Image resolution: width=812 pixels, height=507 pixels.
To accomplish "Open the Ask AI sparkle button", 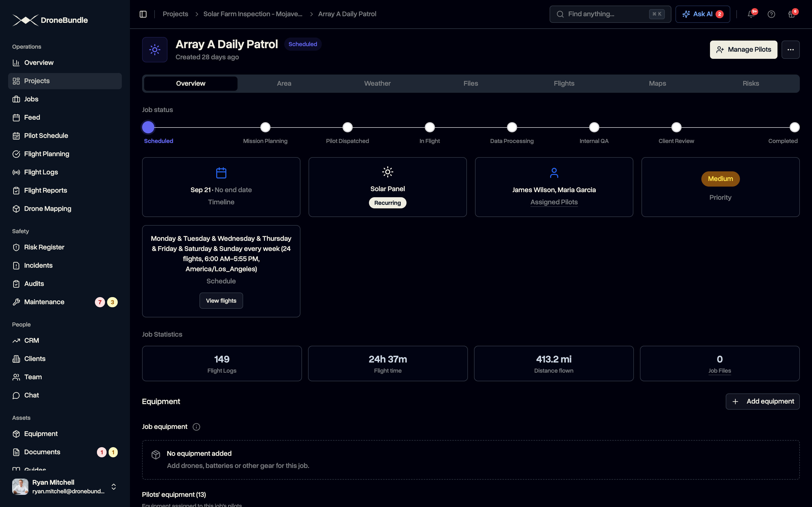I will coord(703,14).
